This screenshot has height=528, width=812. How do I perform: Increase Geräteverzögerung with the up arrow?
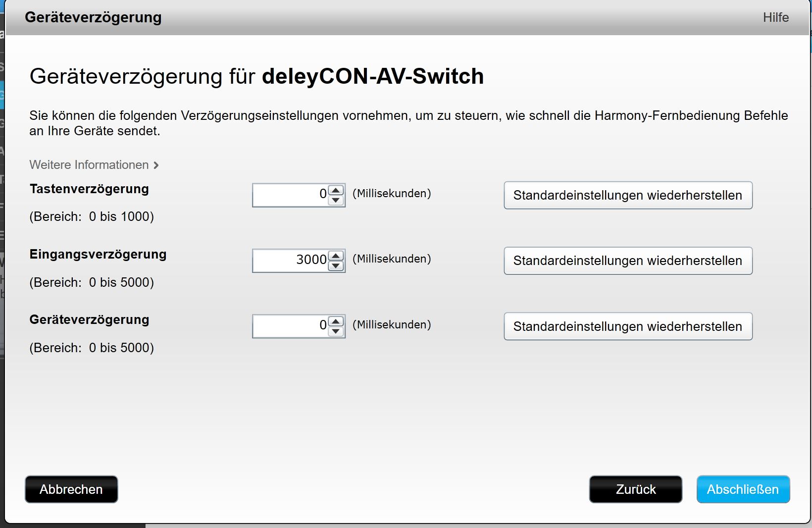pyautogui.click(x=336, y=321)
